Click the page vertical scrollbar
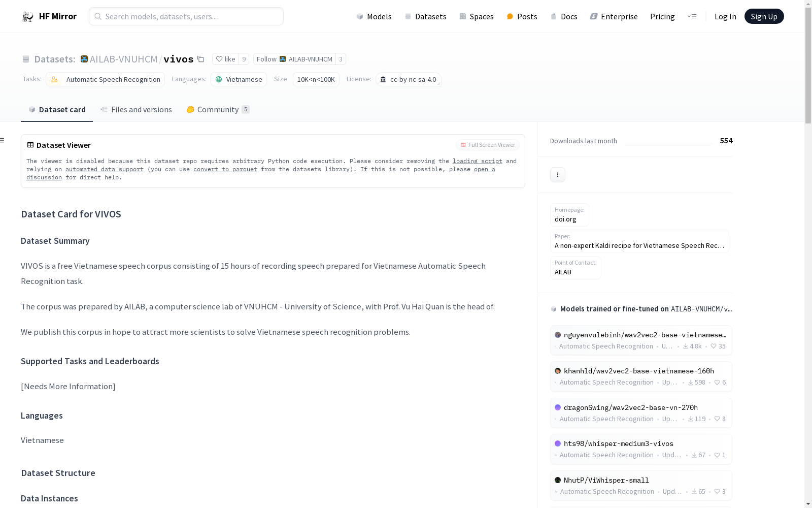The height and width of the screenshot is (508, 812). tap(808, 66)
